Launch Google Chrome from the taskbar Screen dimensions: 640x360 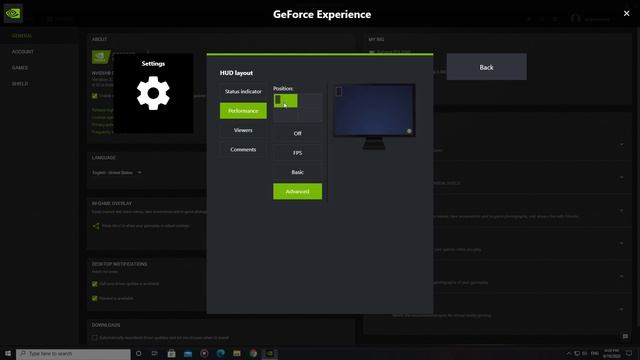[253, 353]
